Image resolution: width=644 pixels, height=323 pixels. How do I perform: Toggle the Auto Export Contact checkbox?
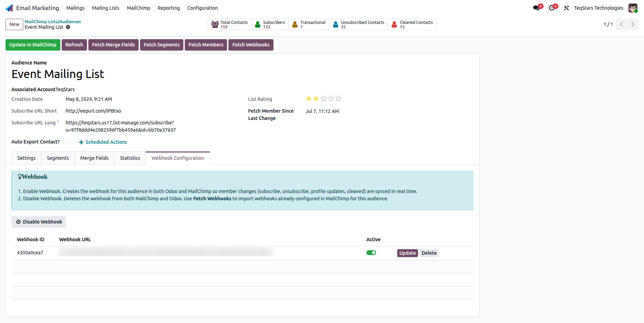coord(68,142)
